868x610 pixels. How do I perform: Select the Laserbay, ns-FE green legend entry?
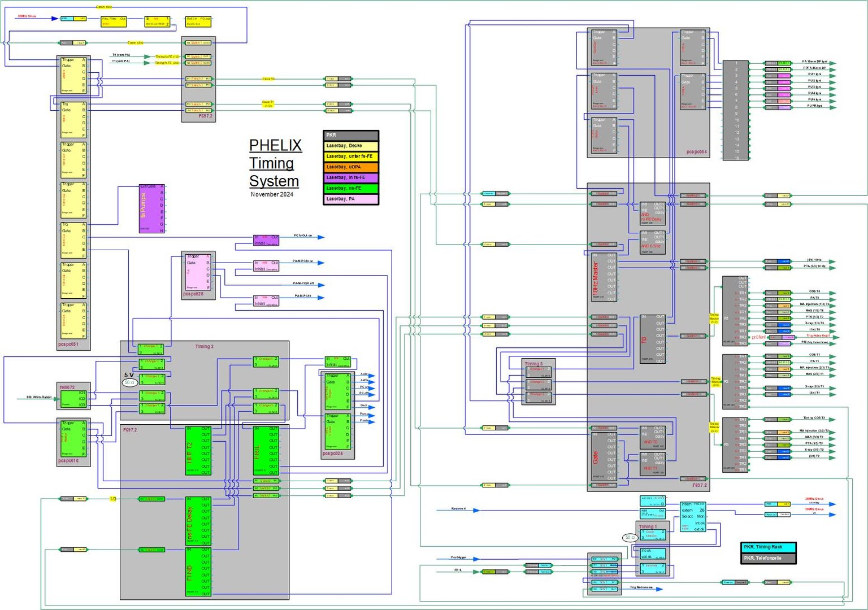coord(350,188)
